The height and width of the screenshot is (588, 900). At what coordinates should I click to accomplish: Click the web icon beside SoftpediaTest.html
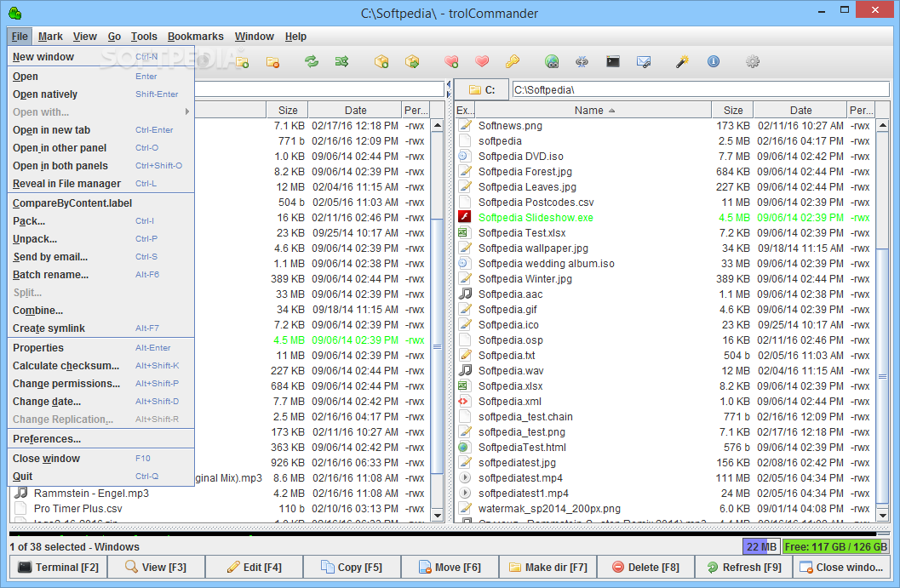point(465,447)
